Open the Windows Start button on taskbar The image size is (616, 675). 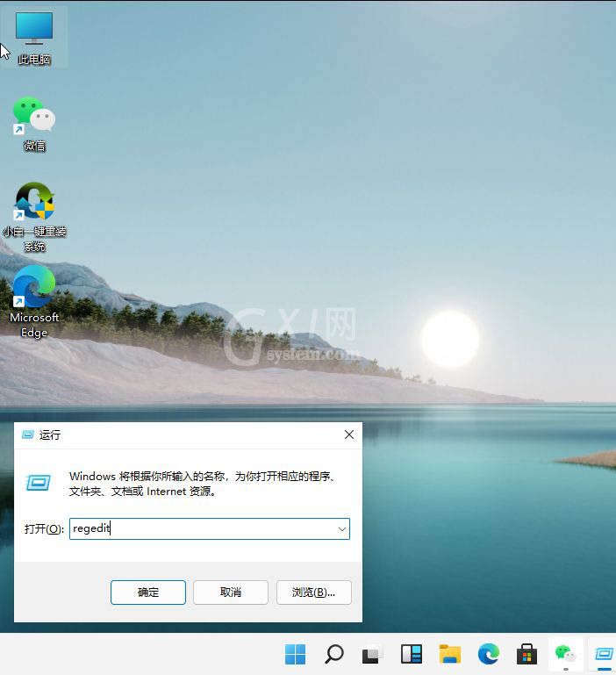click(296, 654)
